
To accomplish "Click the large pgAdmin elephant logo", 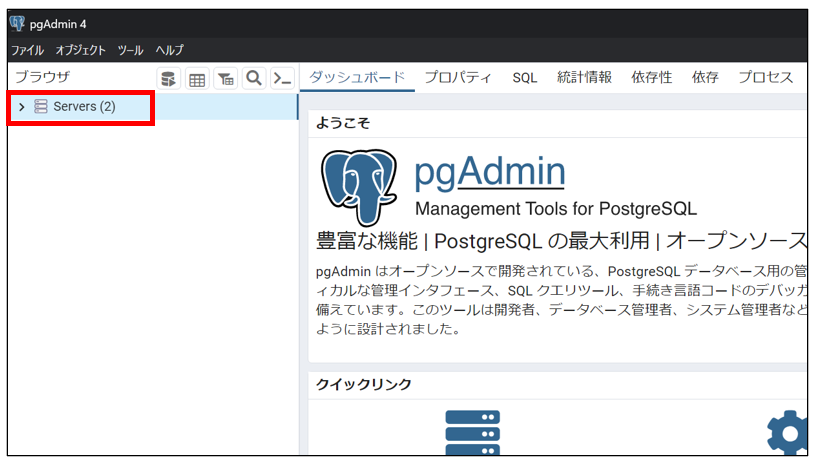I will [359, 187].
